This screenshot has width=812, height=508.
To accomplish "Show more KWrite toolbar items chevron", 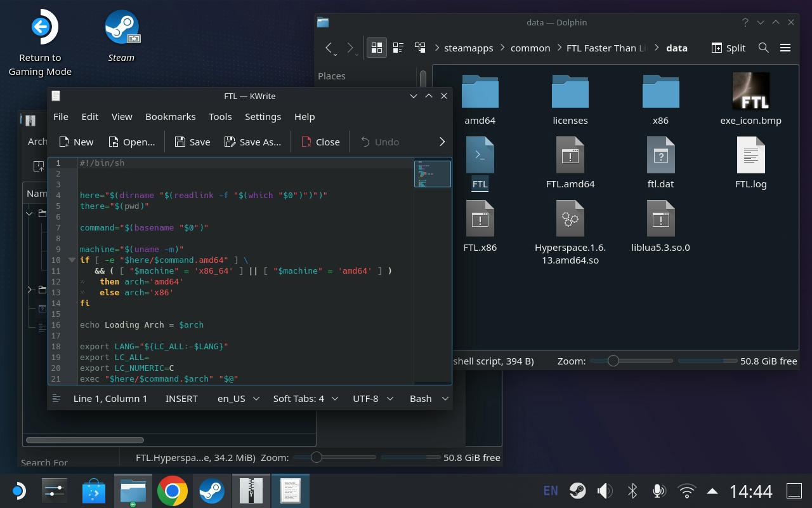I will (442, 142).
